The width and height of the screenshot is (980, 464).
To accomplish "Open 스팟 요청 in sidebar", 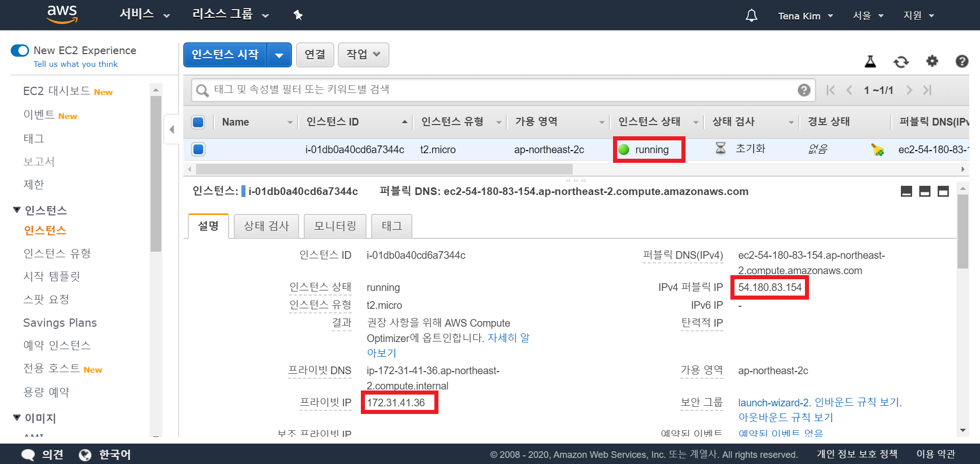I will coord(46,299).
